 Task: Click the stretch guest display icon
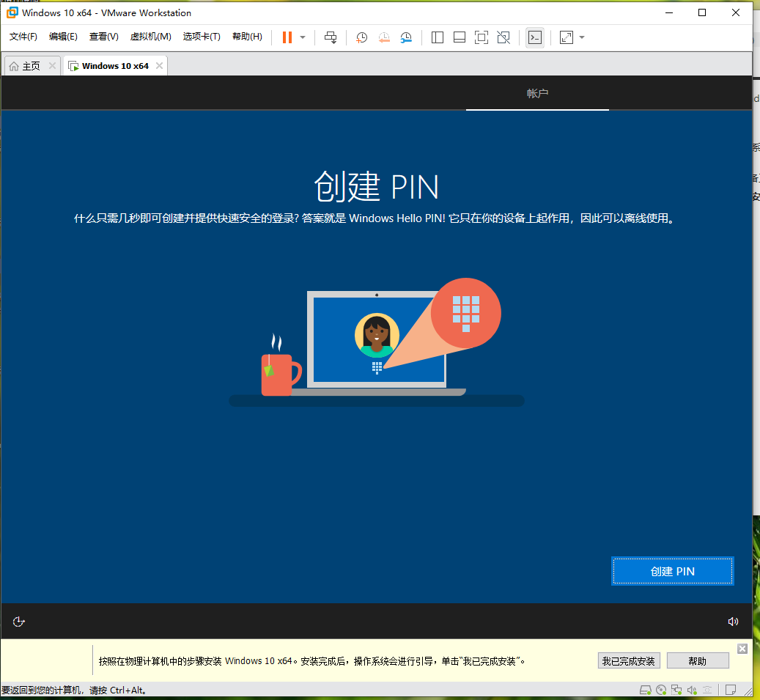pyautogui.click(x=566, y=37)
